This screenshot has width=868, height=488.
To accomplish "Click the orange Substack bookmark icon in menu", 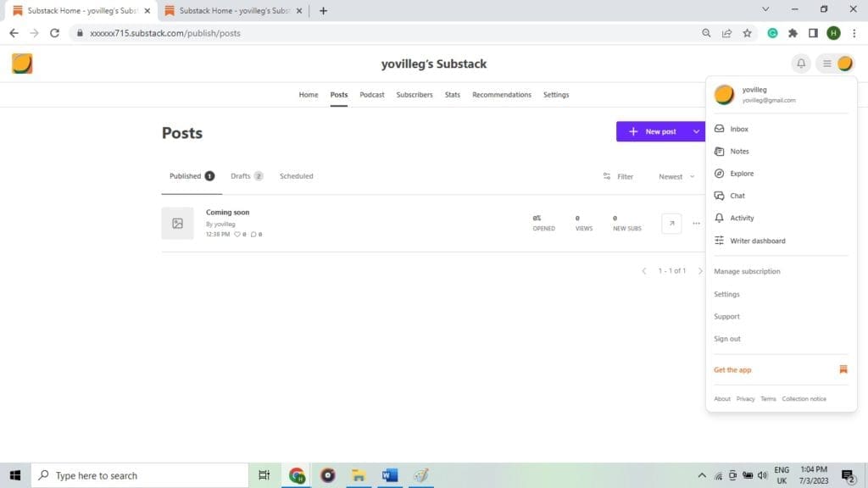I will pyautogui.click(x=843, y=369).
